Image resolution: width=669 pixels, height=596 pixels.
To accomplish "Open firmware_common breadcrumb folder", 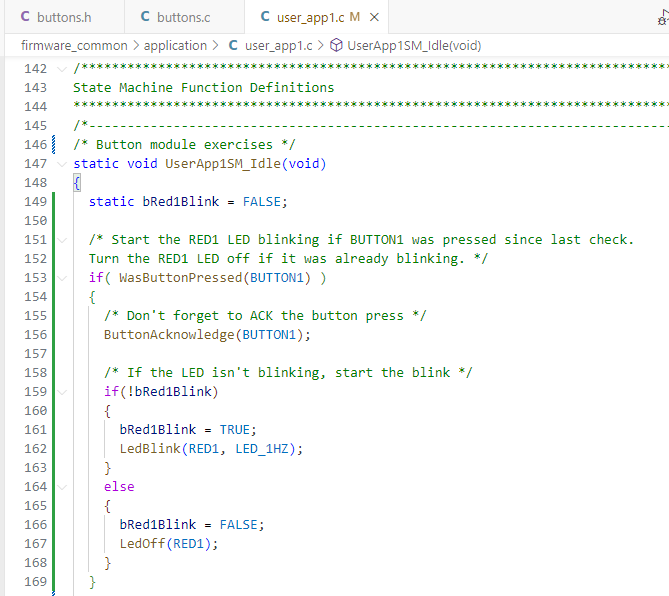I will [x=74, y=46].
